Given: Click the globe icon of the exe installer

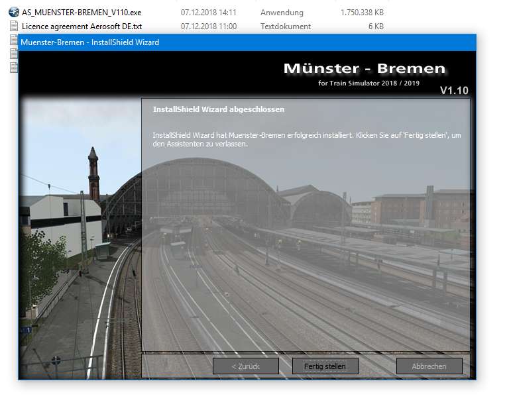Looking at the screenshot, I should pos(14,13).
